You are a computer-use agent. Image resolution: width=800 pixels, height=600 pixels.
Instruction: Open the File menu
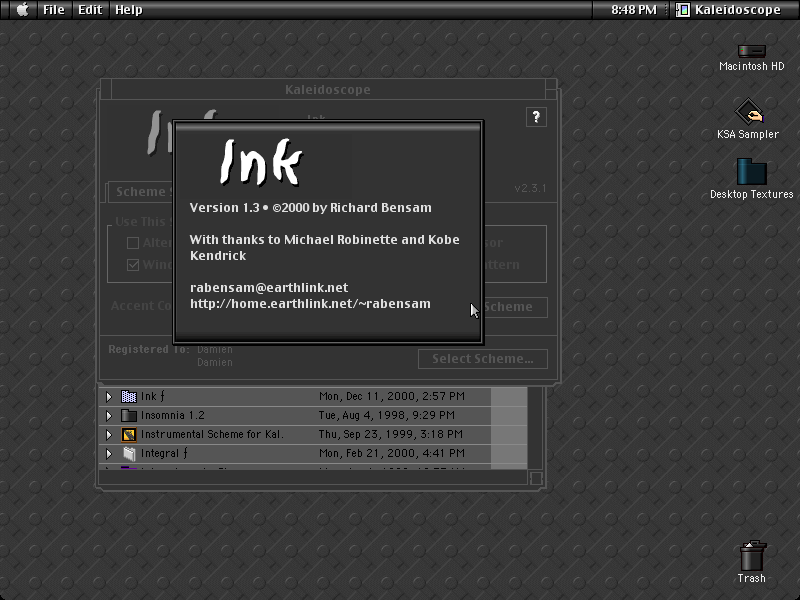(x=54, y=10)
